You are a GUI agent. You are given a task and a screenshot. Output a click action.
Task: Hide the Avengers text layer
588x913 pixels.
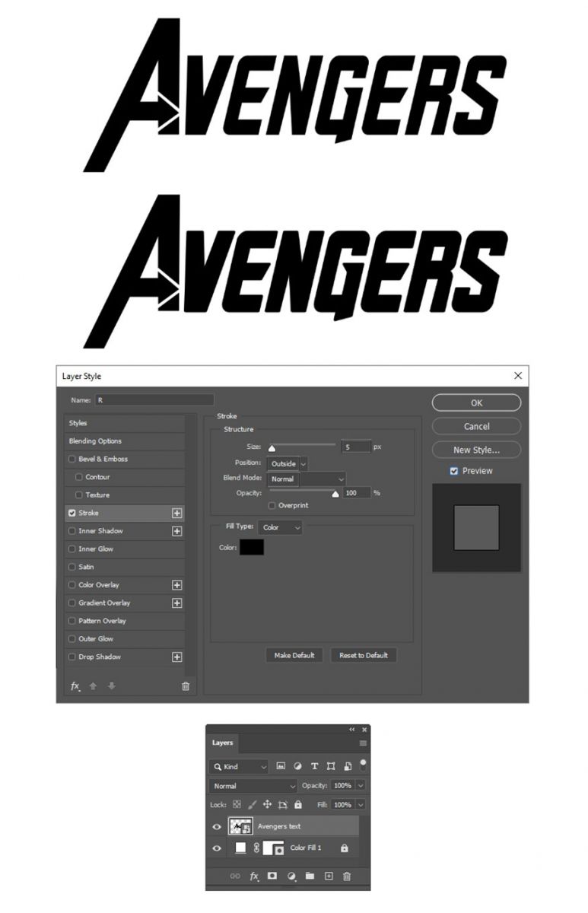pyautogui.click(x=217, y=826)
